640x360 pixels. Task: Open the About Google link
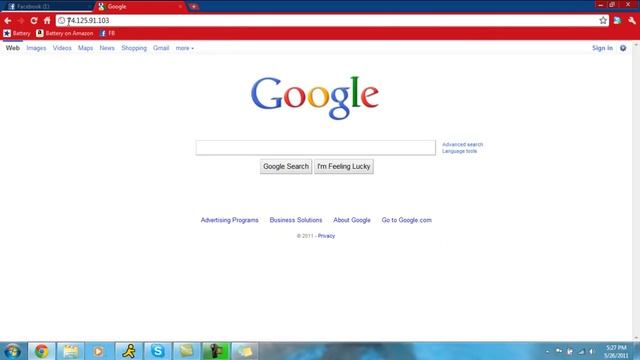pyautogui.click(x=352, y=220)
